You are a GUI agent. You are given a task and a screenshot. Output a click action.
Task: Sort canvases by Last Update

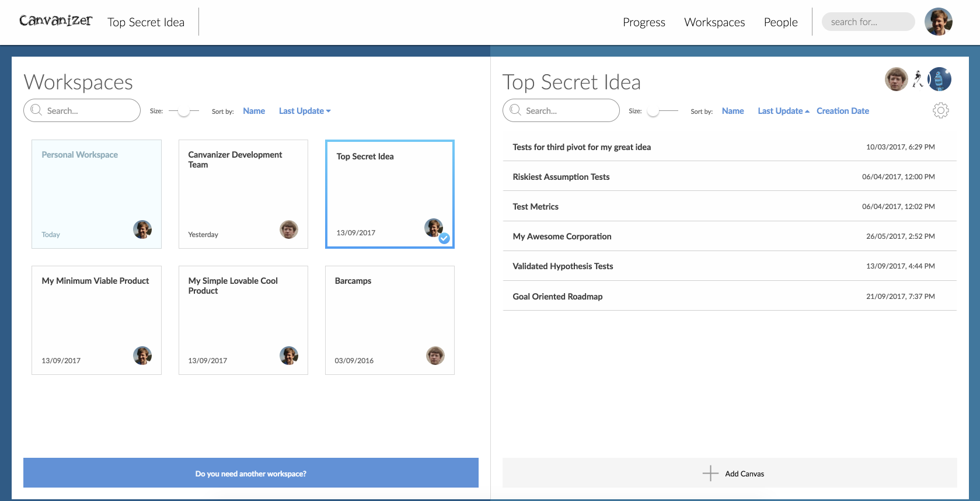[783, 111]
